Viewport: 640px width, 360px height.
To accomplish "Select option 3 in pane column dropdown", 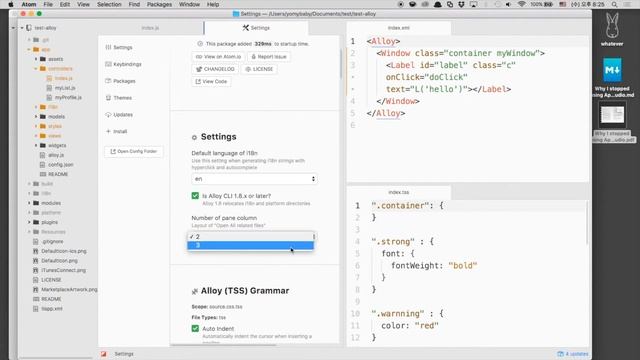I will point(250,245).
